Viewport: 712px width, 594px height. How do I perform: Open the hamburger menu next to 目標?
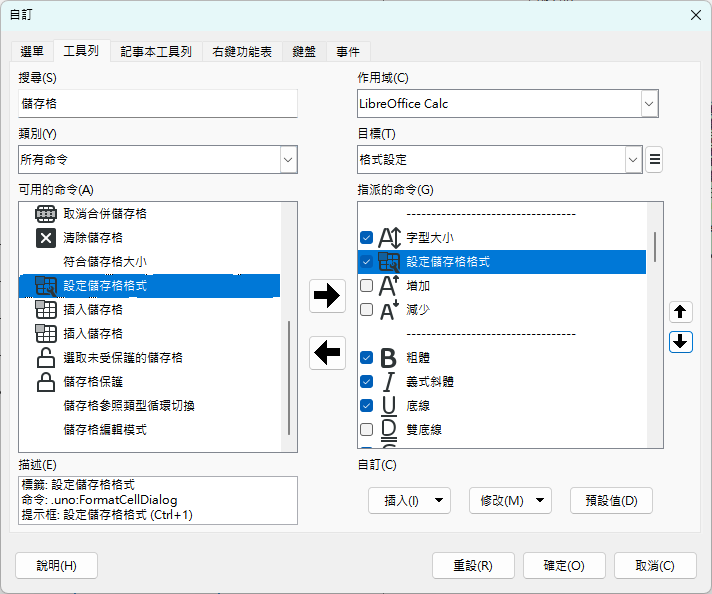point(654,159)
